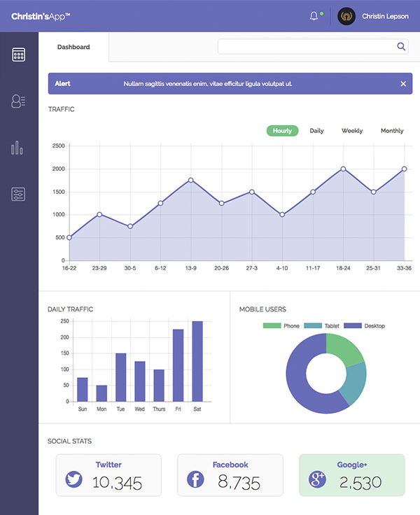Click the Twitter count 10,345
The width and height of the screenshot is (420, 515).
[118, 483]
